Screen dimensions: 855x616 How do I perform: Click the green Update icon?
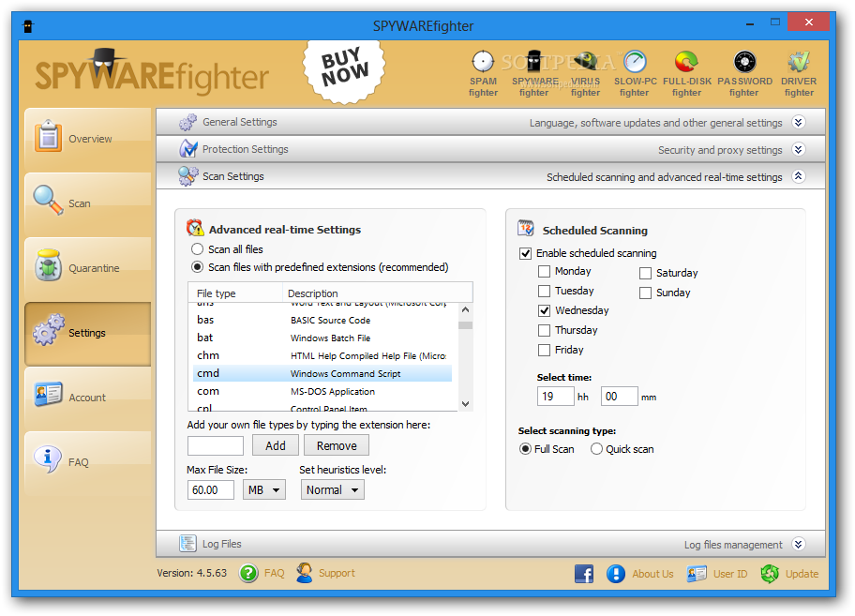click(770, 574)
